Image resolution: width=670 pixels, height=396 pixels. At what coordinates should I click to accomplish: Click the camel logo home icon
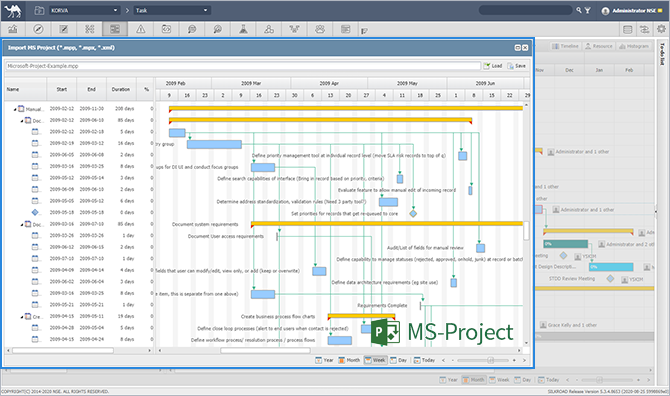(13, 11)
